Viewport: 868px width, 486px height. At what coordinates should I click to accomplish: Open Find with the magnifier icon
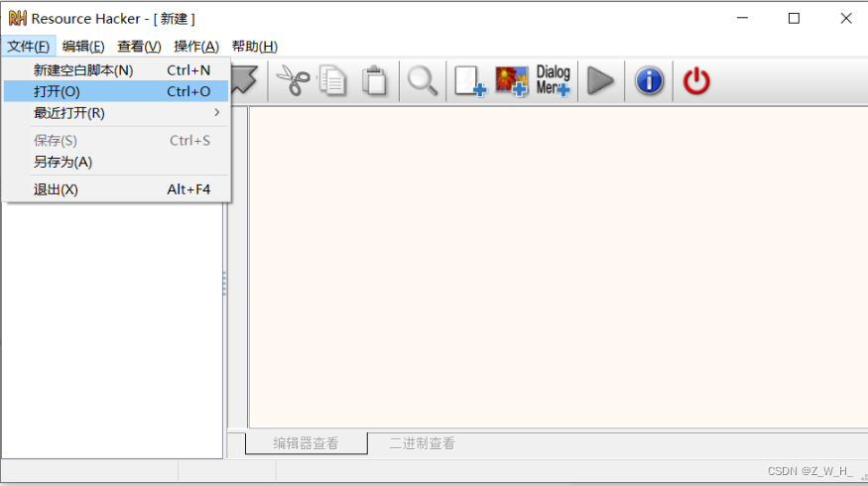(423, 80)
